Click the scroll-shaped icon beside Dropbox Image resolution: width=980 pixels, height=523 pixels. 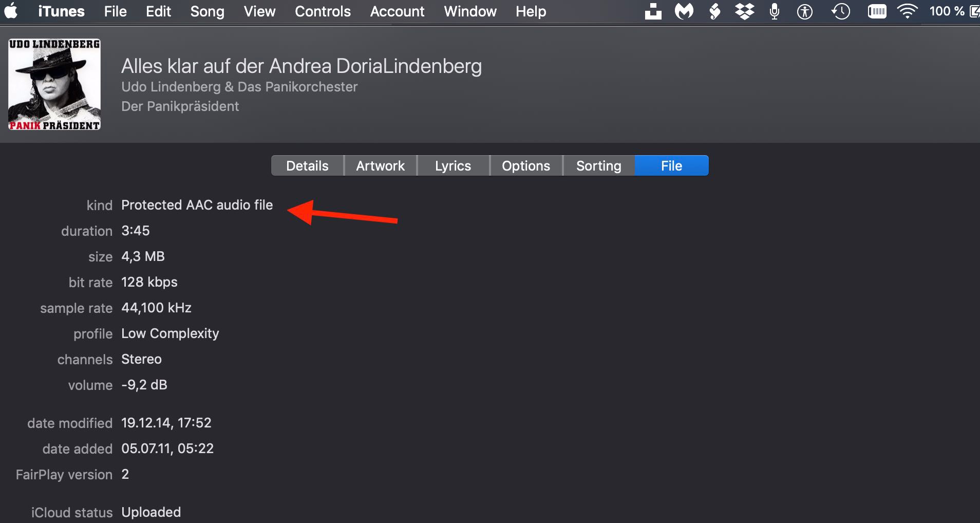pyautogui.click(x=714, y=11)
